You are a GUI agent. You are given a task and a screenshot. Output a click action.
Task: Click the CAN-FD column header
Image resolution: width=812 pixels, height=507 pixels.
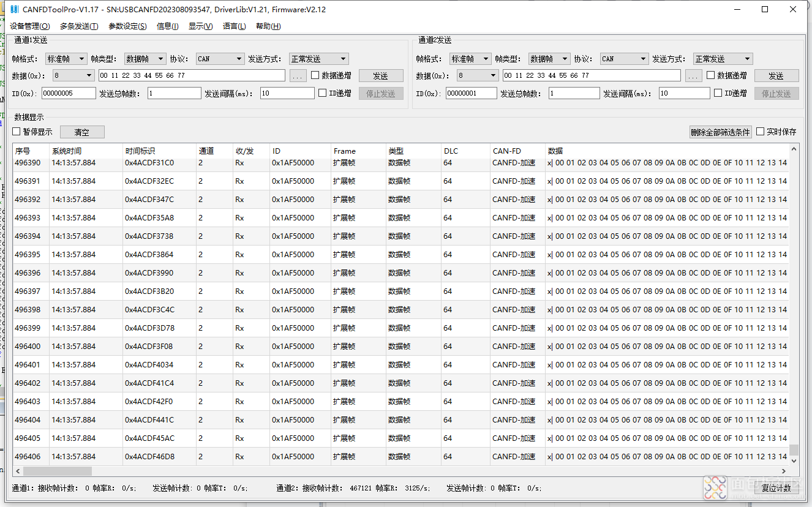[517, 151]
